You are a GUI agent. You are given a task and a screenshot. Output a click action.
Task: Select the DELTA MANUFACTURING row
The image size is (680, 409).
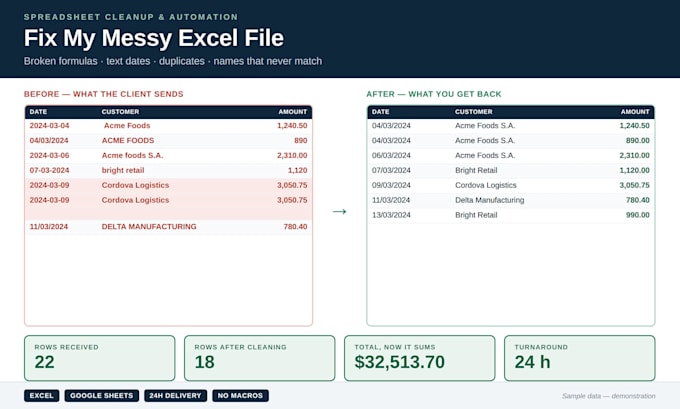click(168, 227)
